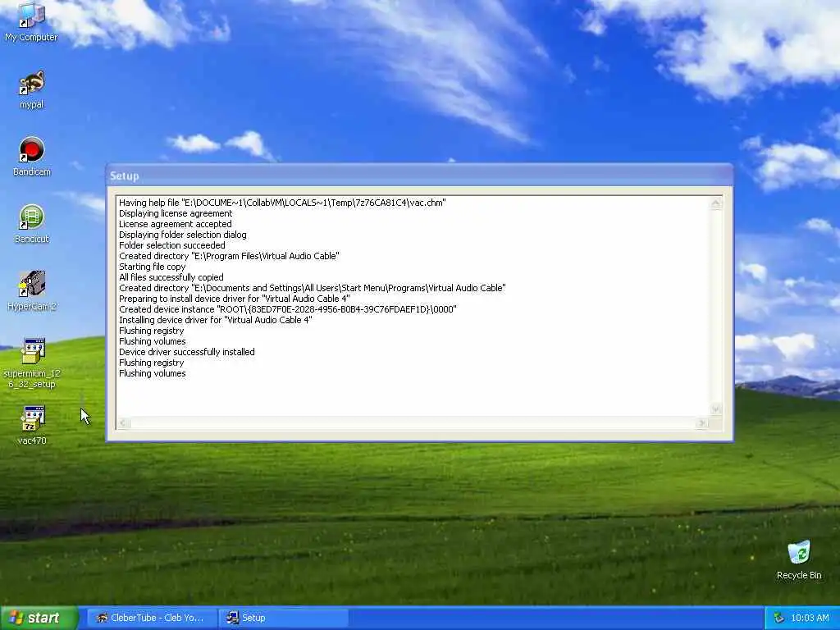Click the Setup window title bar
This screenshot has width=840, height=630.
419,176
